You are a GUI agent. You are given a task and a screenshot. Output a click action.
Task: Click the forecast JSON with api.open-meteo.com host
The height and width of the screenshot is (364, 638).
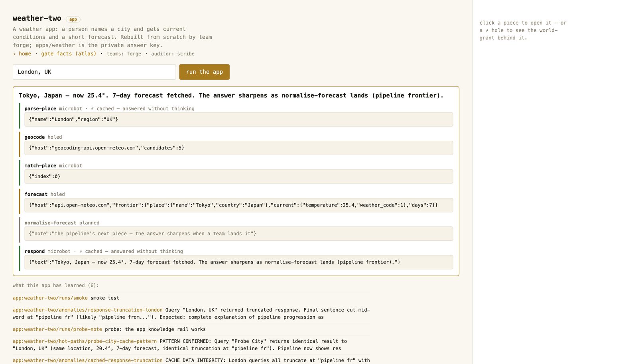tap(238, 205)
